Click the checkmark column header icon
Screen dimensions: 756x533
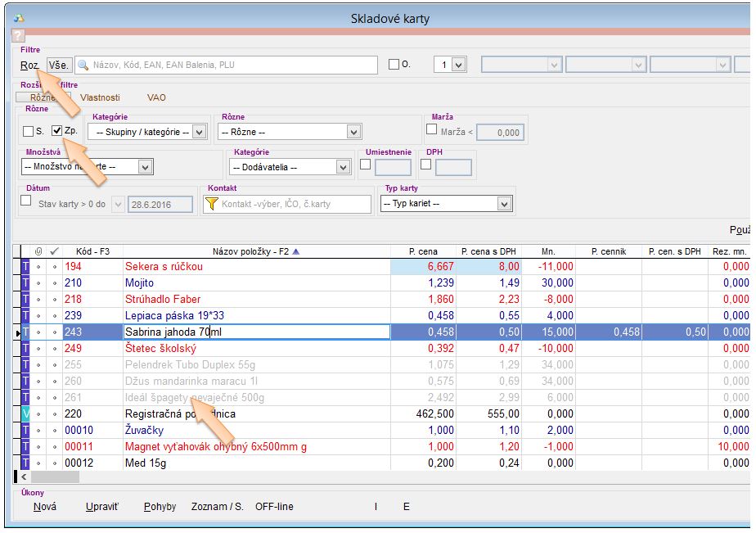55,251
